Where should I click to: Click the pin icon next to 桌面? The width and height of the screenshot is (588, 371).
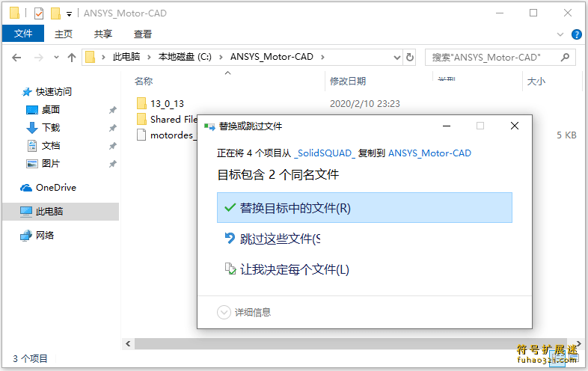[x=112, y=110]
